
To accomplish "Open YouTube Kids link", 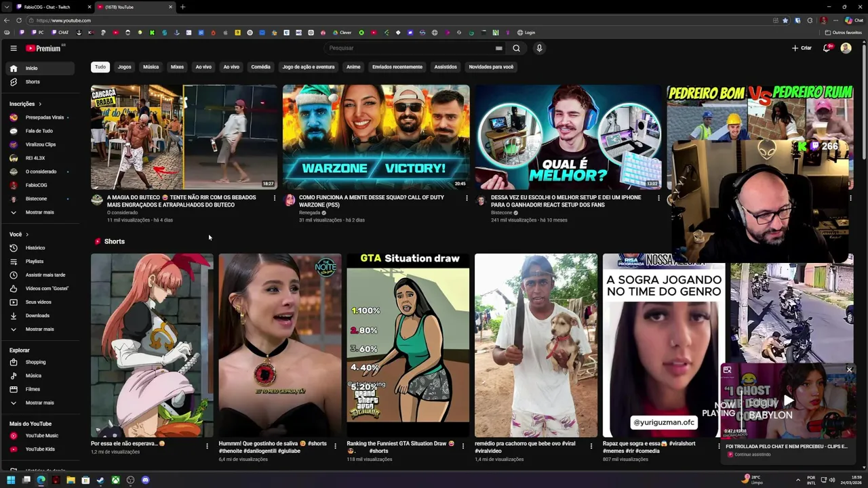I will coord(40,449).
